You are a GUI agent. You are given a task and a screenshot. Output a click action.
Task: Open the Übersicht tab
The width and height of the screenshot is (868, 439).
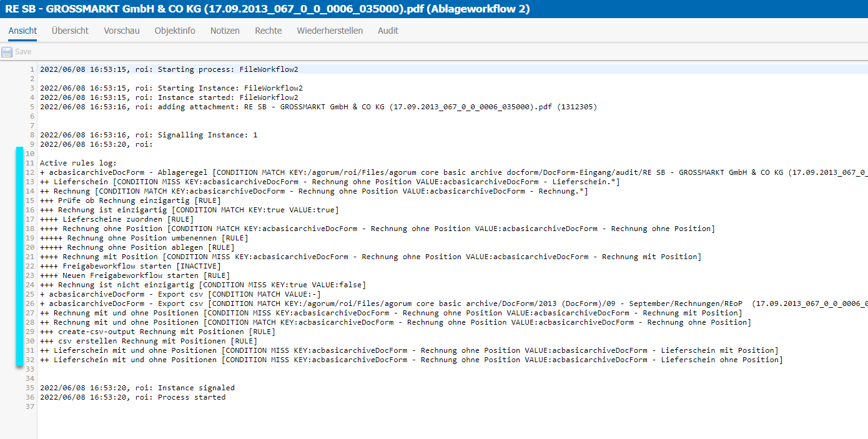pos(70,31)
